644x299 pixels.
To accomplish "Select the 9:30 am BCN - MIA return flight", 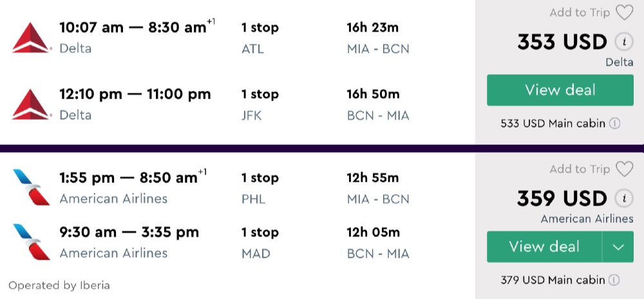I will pyautogui.click(x=129, y=233).
